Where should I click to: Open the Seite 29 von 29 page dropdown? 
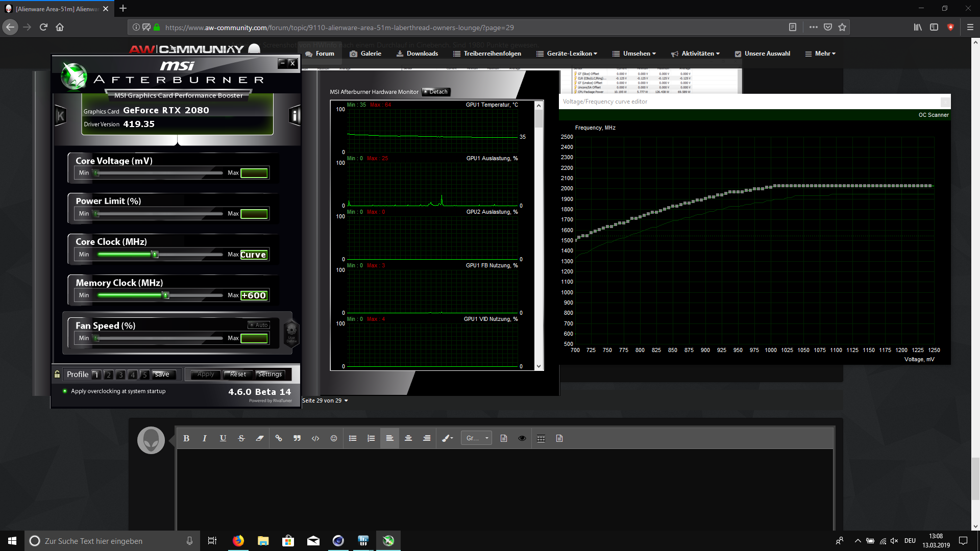(x=325, y=400)
